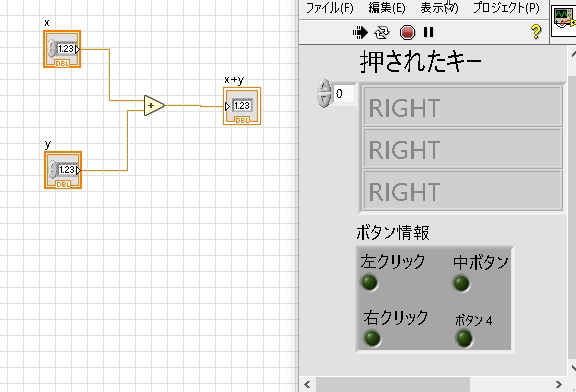Select the x numeric control terminal
Screen dimensions: 576x392
(62, 49)
